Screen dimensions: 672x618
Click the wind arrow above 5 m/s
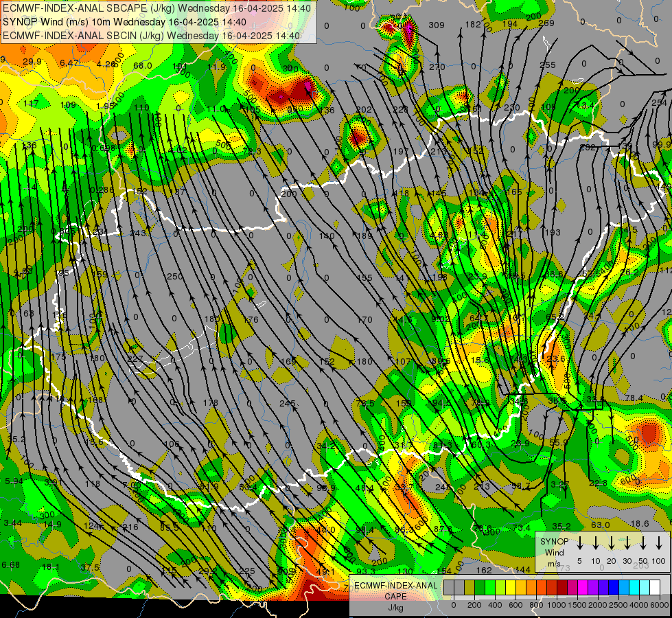(579, 543)
